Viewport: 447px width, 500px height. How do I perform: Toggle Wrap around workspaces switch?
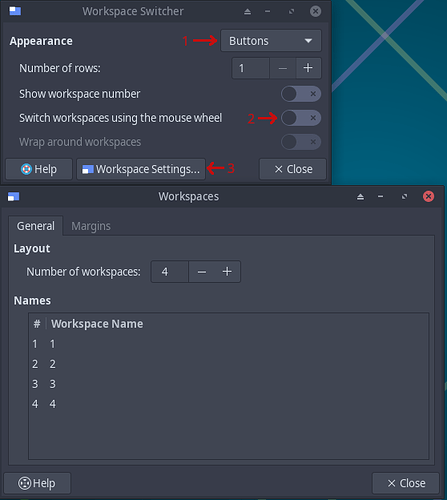tap(301, 142)
